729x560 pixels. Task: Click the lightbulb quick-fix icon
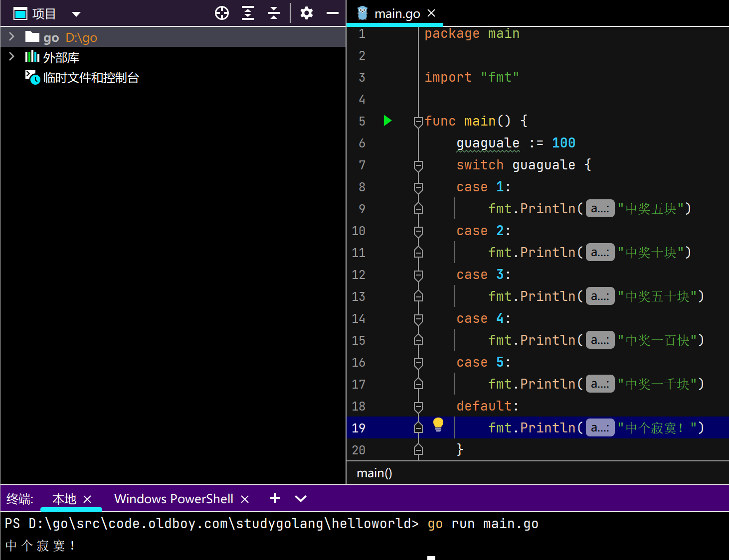point(438,424)
